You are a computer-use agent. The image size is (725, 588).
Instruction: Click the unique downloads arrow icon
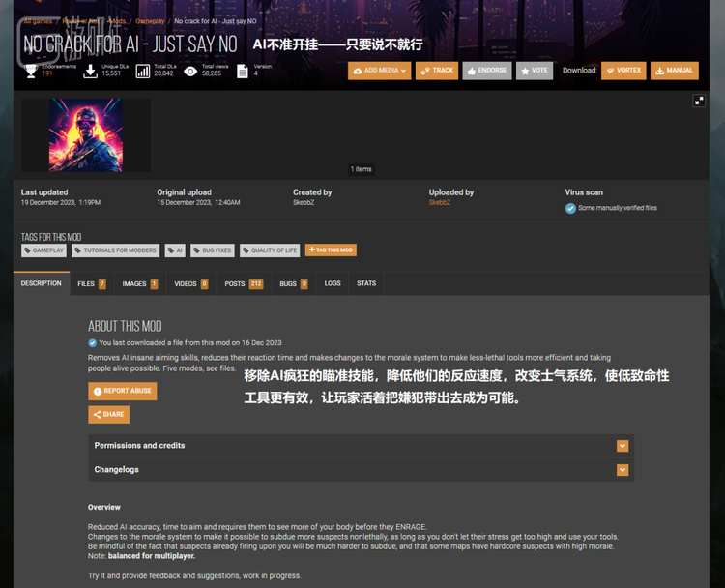click(x=90, y=71)
